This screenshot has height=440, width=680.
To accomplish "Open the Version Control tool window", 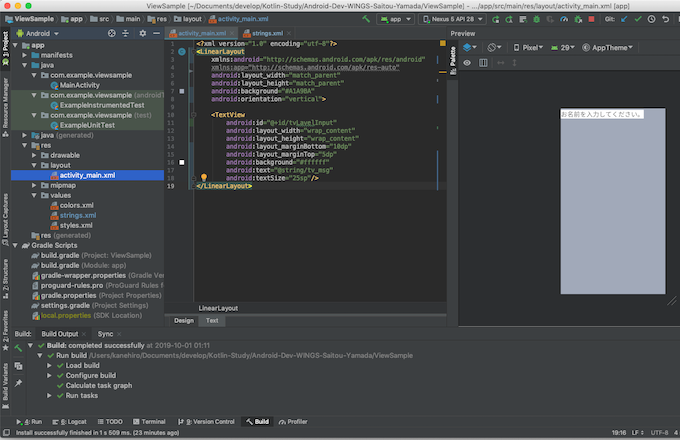I will pos(206,422).
